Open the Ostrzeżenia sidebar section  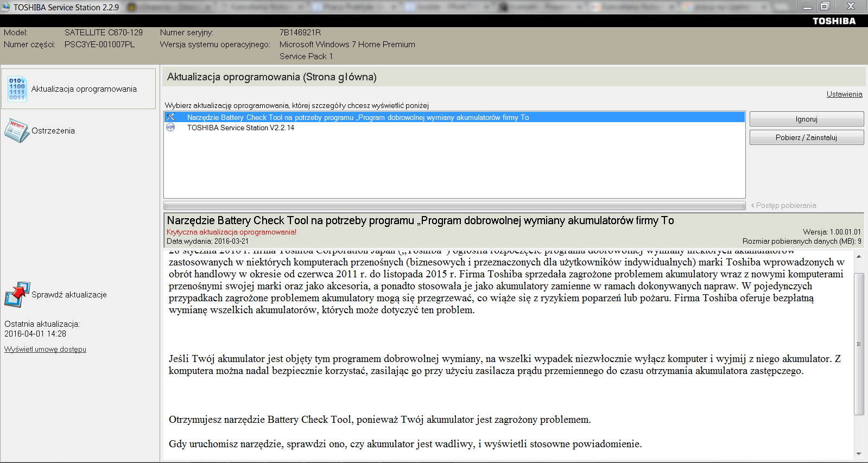point(53,131)
